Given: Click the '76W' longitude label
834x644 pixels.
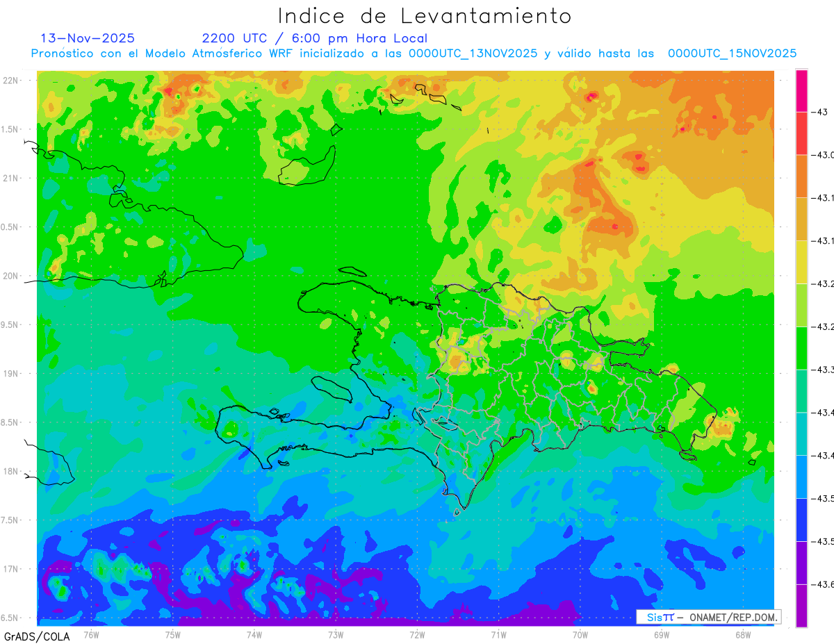Looking at the screenshot, I should (91, 634).
